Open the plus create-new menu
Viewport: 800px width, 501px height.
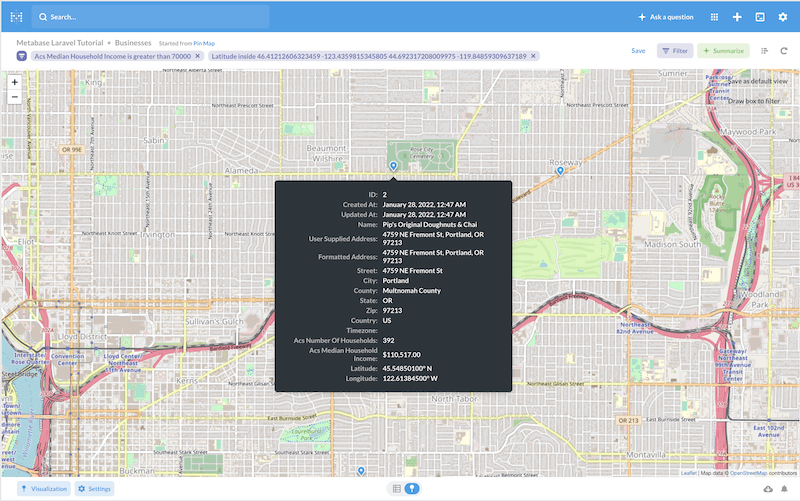click(737, 17)
